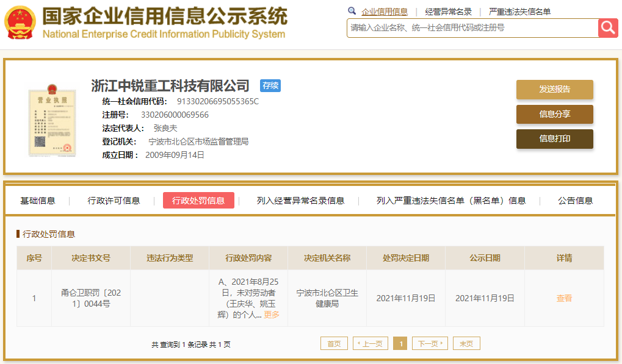Click the 存续 status badge
The width and height of the screenshot is (622, 364).
coord(270,85)
